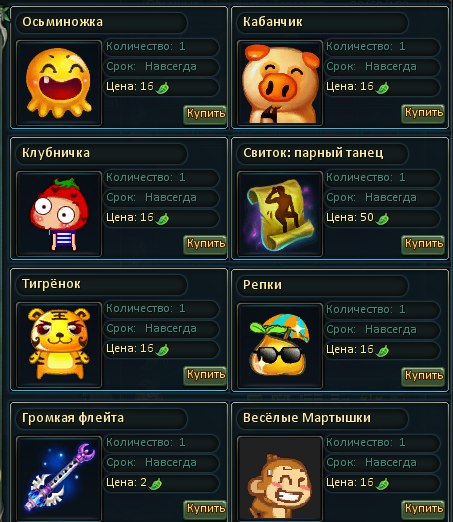Select the Кабанчик pig emoji icon
The height and width of the screenshot is (522, 453).
280,83
